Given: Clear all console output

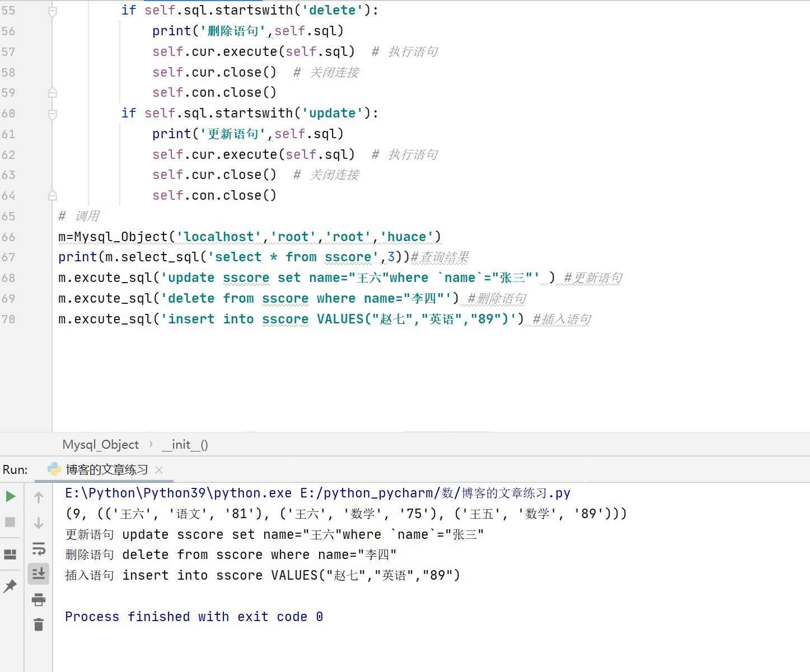Looking at the screenshot, I should click(38, 624).
